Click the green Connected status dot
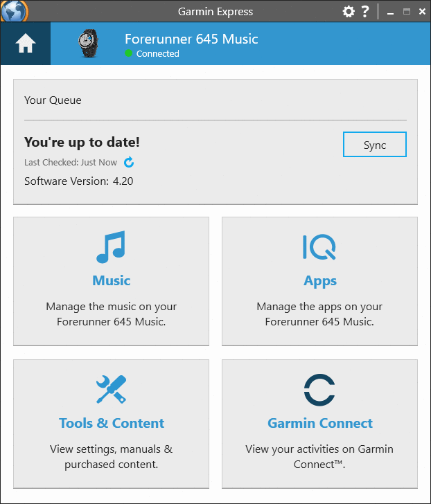 [x=128, y=53]
